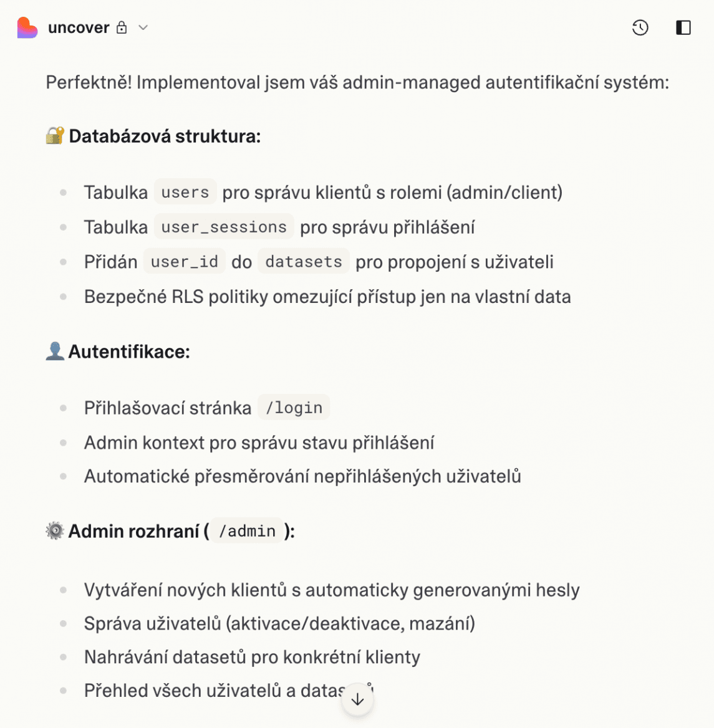
Task: Click the /admin code chip
Action: 246,531
